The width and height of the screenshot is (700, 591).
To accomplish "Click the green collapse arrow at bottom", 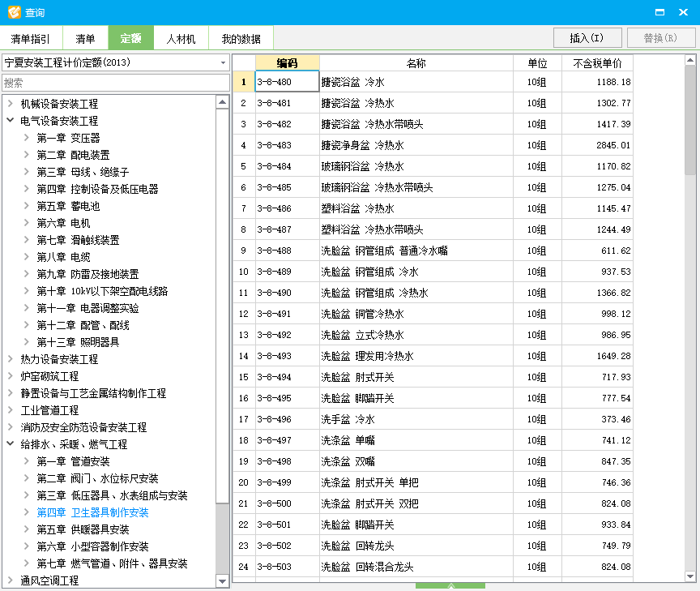I will coord(450,585).
